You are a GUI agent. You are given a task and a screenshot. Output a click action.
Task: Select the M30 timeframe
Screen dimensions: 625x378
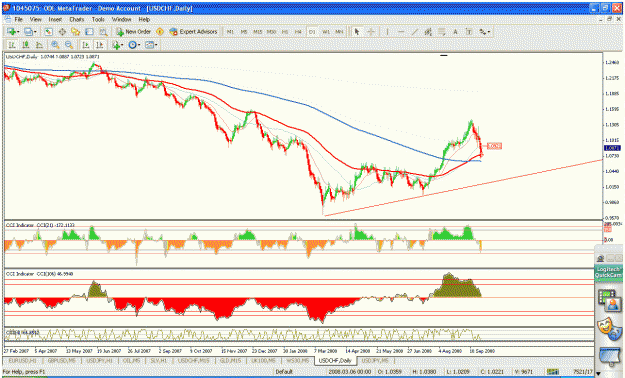click(x=271, y=32)
